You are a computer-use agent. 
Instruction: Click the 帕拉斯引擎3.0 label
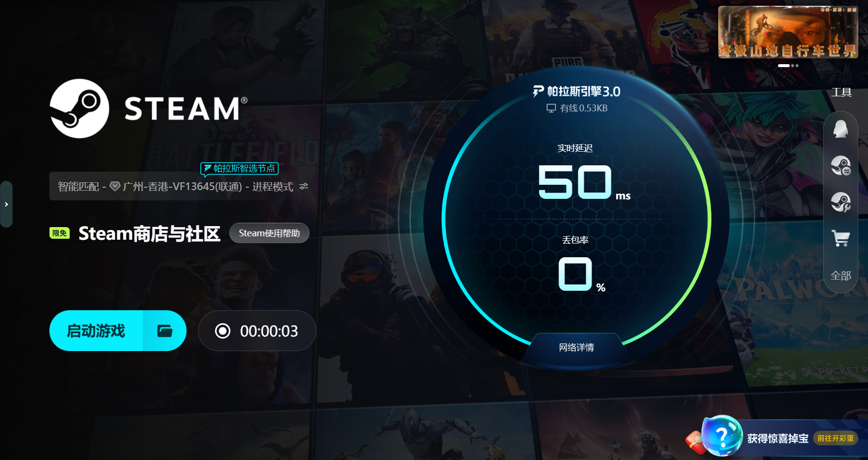pos(577,91)
